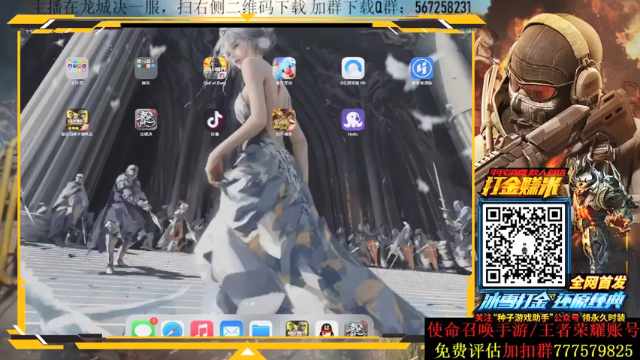Open the Files app in dock
Viewport: 640px width, 360px height.
(261, 329)
